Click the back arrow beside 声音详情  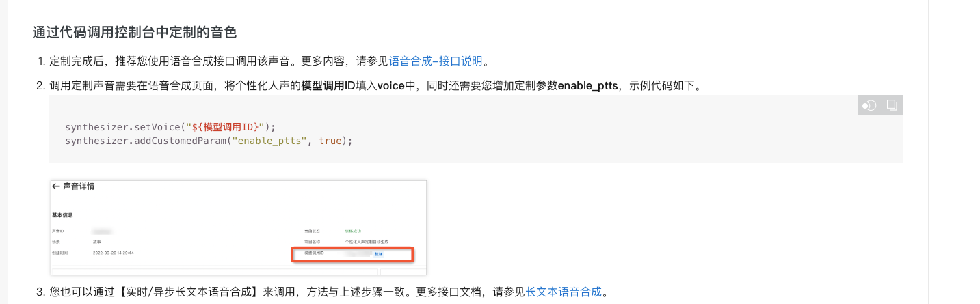point(56,186)
